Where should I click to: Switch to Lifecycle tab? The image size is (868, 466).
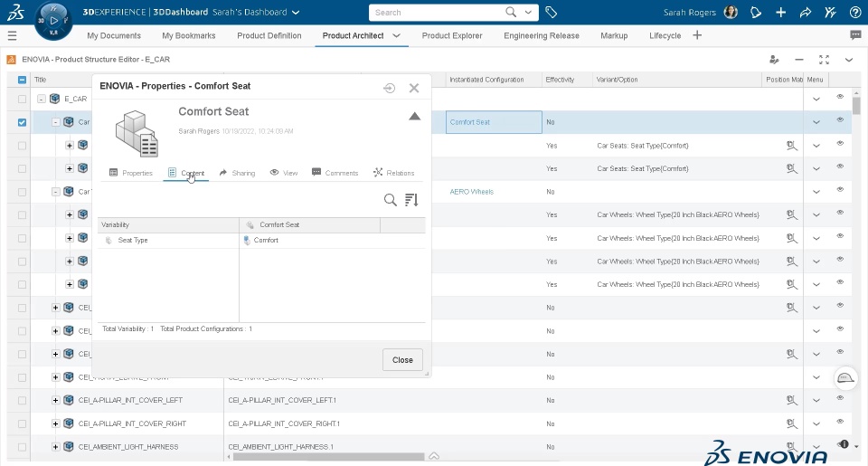[x=665, y=35]
